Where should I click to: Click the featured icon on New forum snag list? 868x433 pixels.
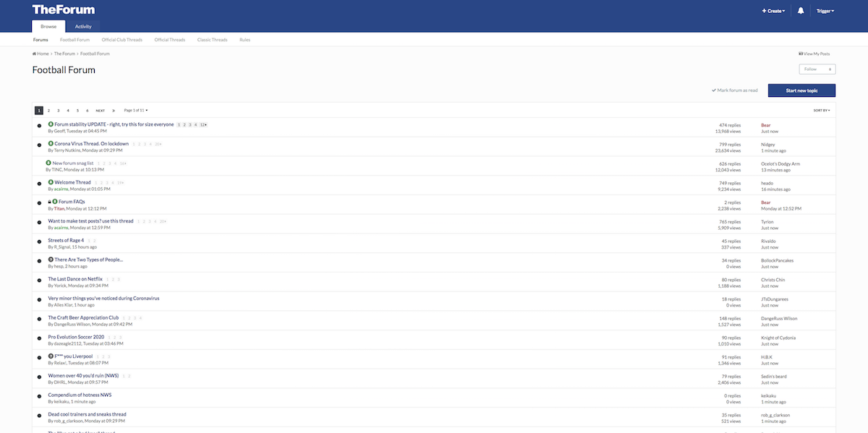tap(48, 163)
